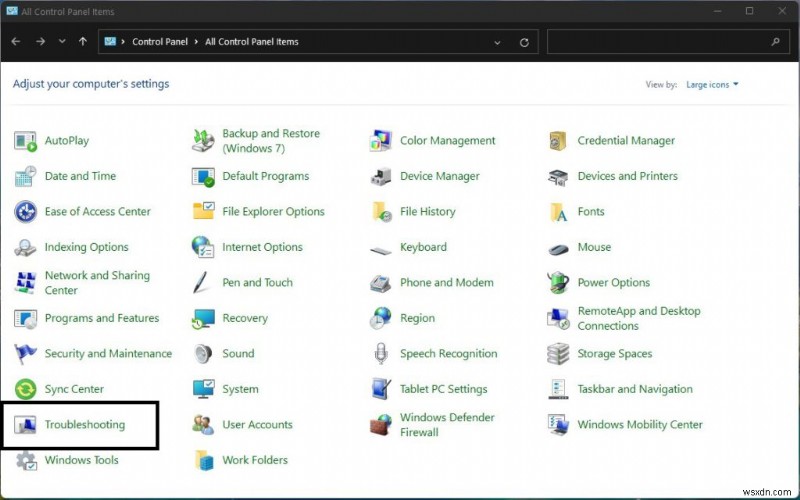Click the Control Panel breadcrumb
The image size is (800, 500).
[x=160, y=42]
